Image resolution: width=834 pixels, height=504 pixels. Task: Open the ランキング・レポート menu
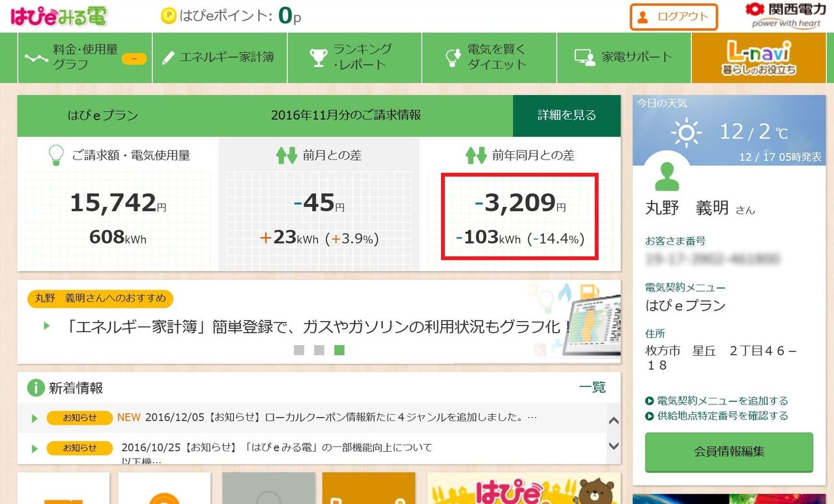pos(354,57)
